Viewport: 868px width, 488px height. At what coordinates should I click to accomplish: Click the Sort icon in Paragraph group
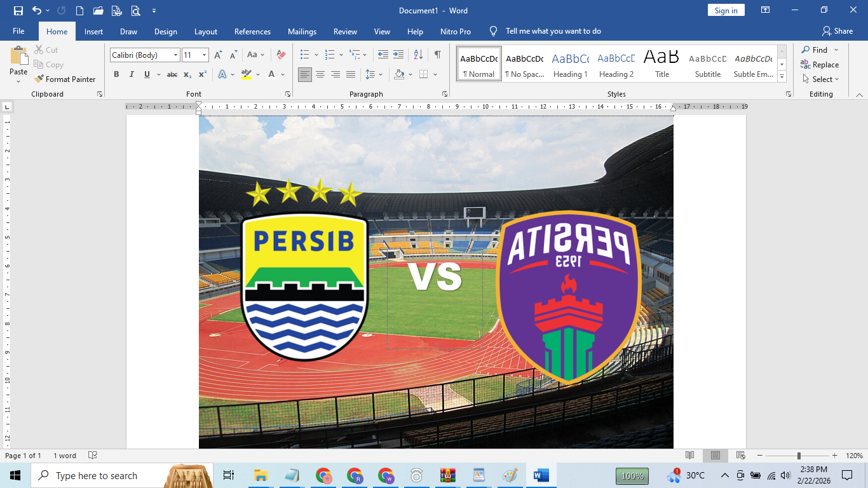pos(417,55)
